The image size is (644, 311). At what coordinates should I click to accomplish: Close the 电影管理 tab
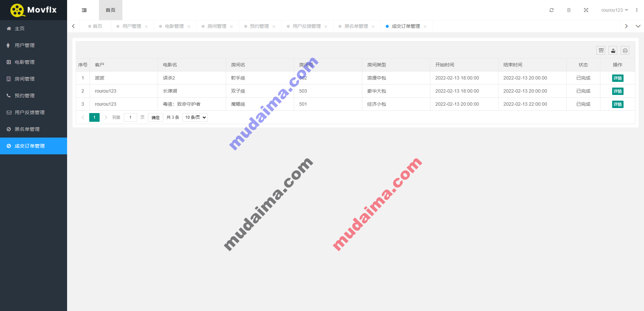click(189, 27)
